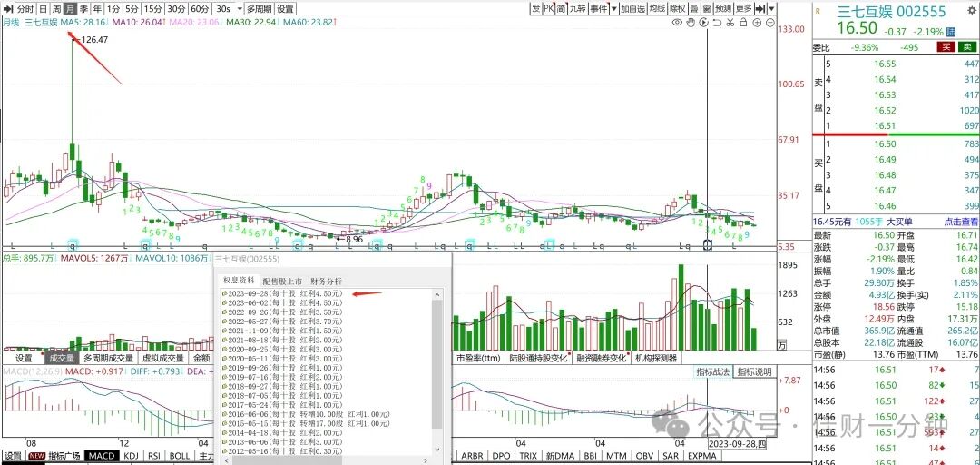Click the PK compare toolbar button
Screen dimensions: 980x465
548,8
